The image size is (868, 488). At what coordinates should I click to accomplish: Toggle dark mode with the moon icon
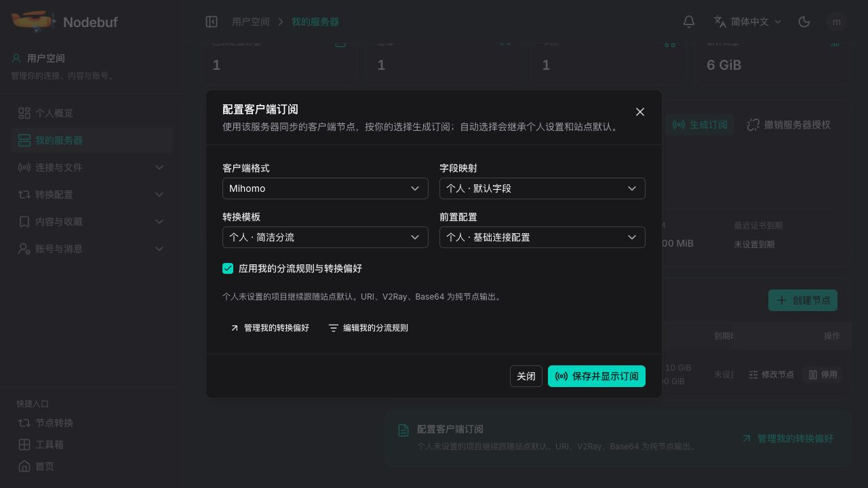(804, 22)
